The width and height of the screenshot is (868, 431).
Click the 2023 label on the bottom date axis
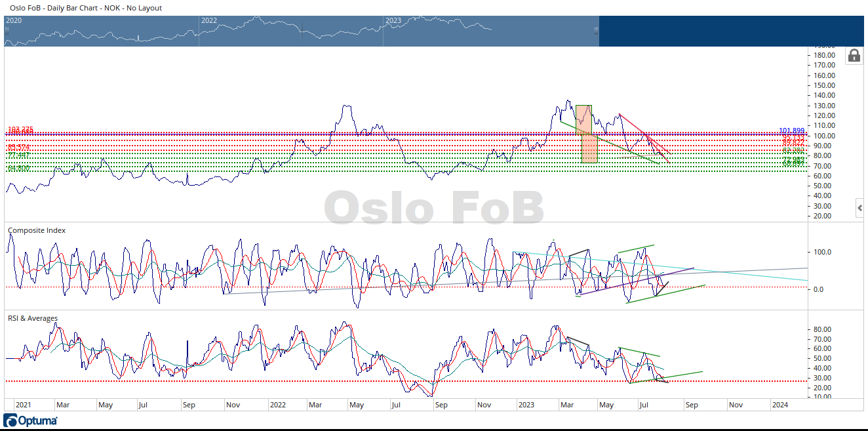[x=526, y=405]
